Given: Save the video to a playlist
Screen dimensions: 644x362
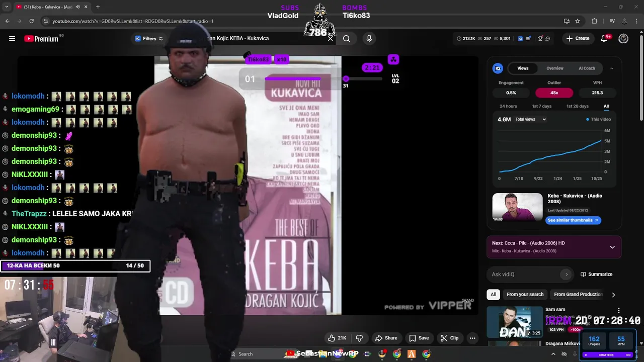Looking at the screenshot, I should [419, 338].
